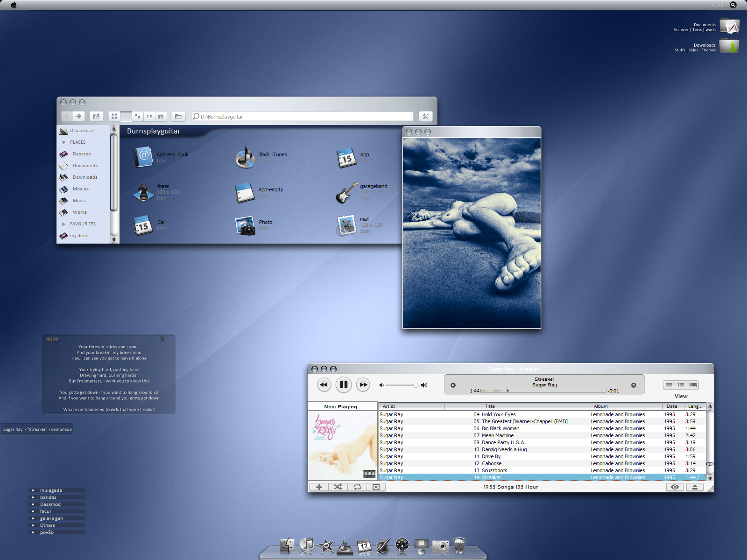The image size is (747, 560).
Task: Open the dropdown arrow button beside repeat
Action: [x=376, y=487]
